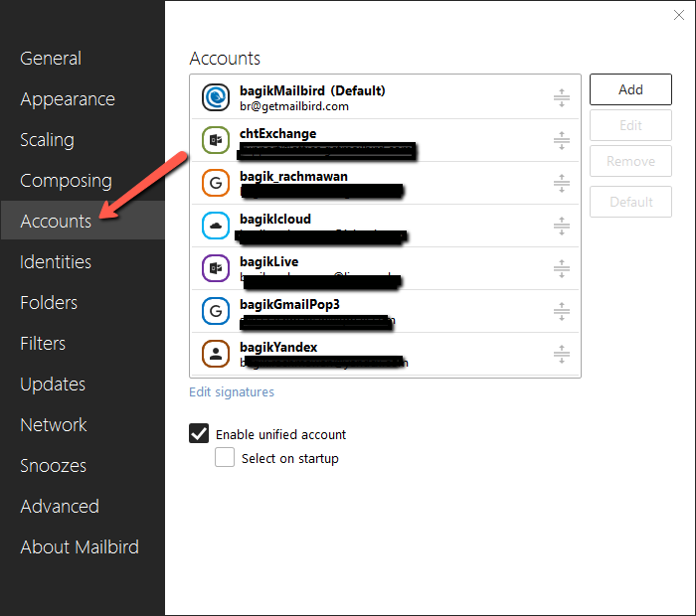The image size is (696, 616).
Task: Select the bagikYandex account name
Action: click(x=278, y=347)
